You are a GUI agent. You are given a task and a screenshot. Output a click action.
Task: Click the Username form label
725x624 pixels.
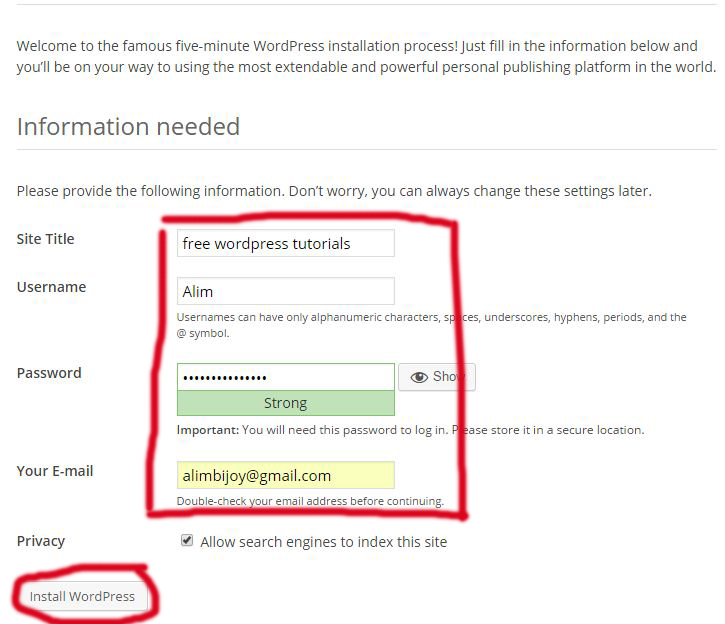tap(51, 287)
